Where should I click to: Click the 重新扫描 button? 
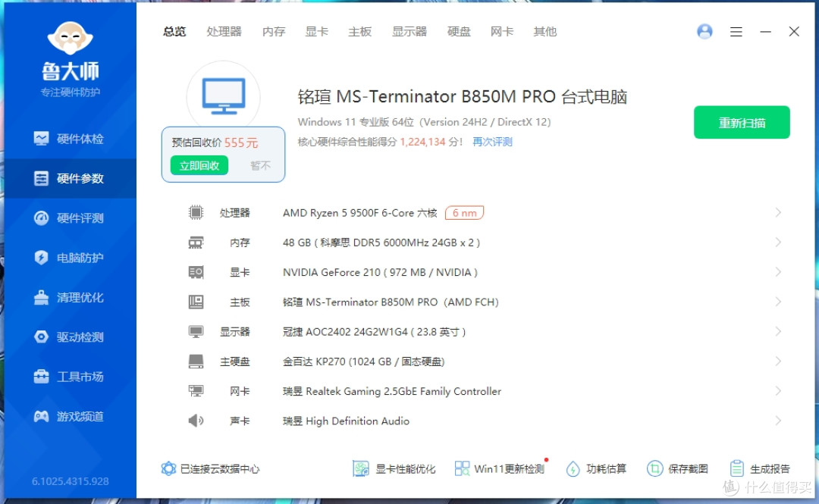click(x=742, y=122)
